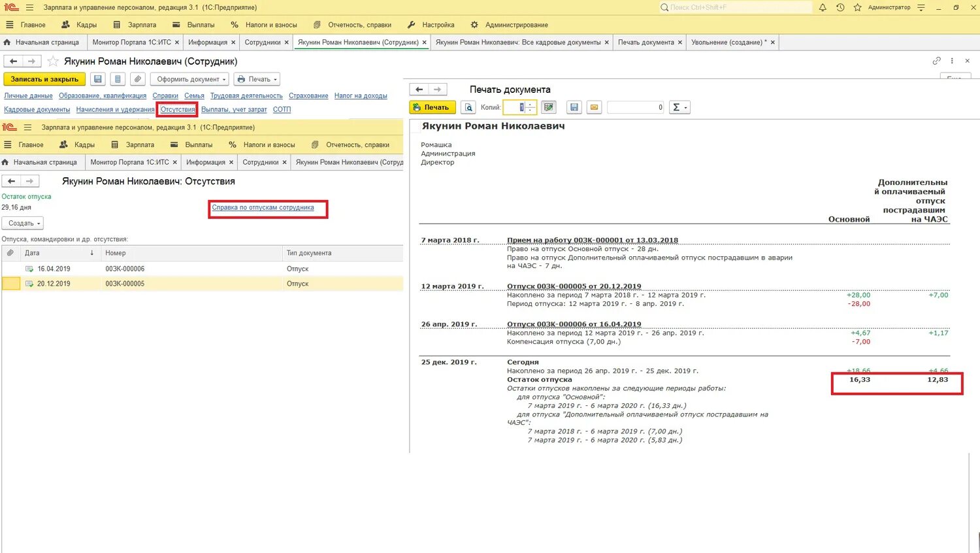This screenshot has height=553, width=980.
Task: Go forward arrow in Печать документа panel
Action: 438,89
